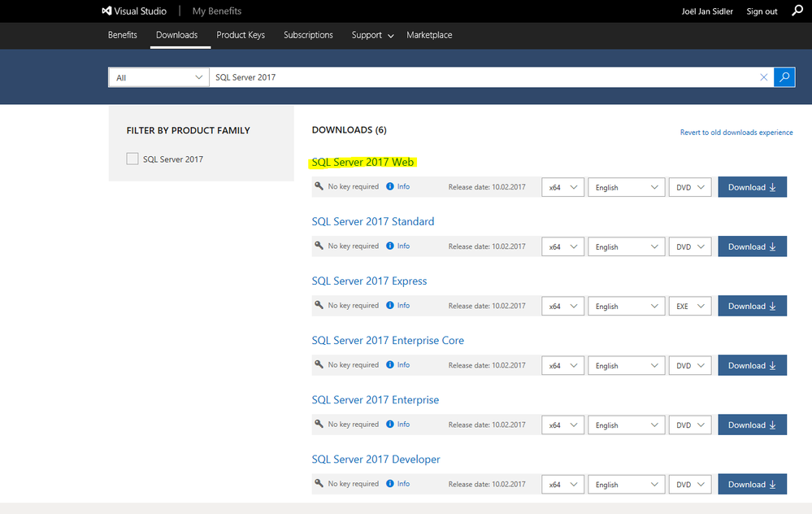Open the Marketplace tab
The image size is (812, 514).
click(x=429, y=35)
